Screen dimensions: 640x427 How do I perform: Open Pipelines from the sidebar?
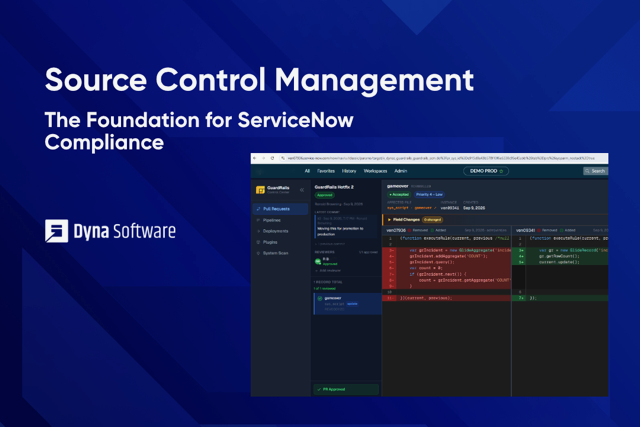point(271,220)
